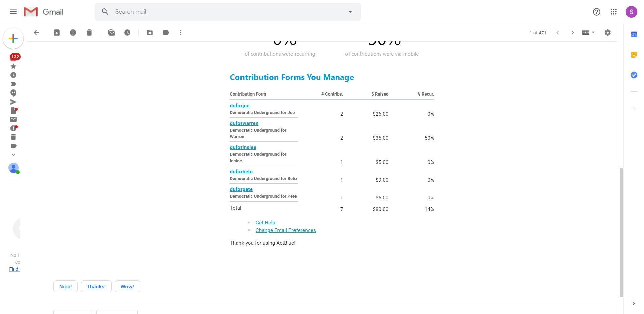Open Google Keep in the side panel

(x=634, y=55)
